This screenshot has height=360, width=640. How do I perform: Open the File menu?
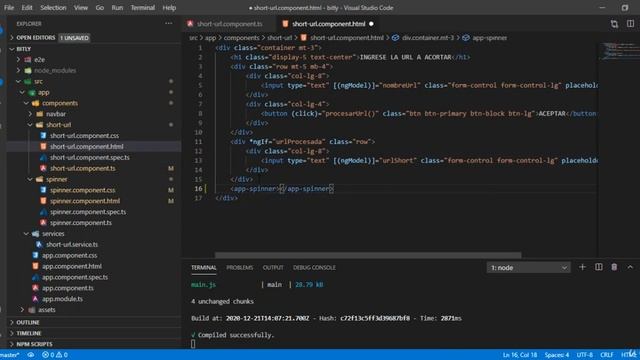(x=9, y=8)
